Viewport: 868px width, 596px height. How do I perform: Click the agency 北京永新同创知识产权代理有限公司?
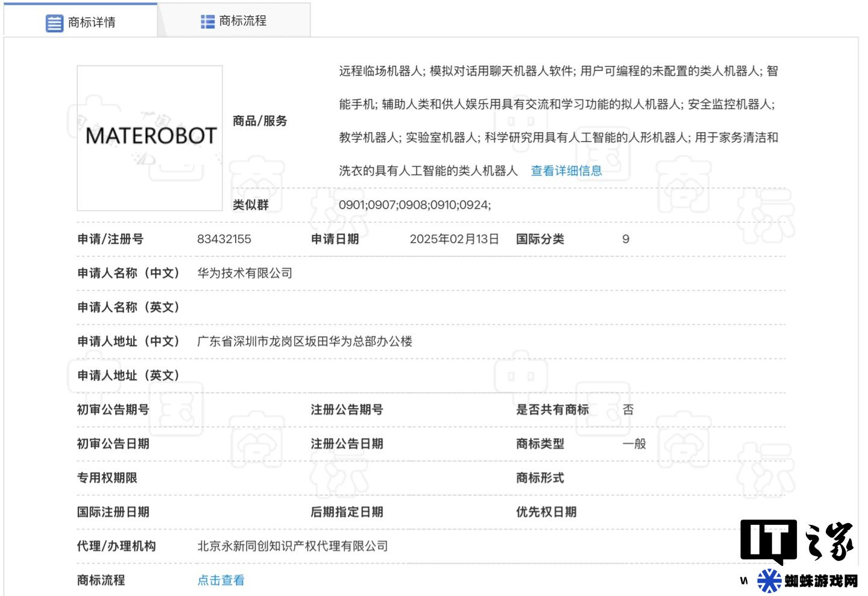pos(293,546)
